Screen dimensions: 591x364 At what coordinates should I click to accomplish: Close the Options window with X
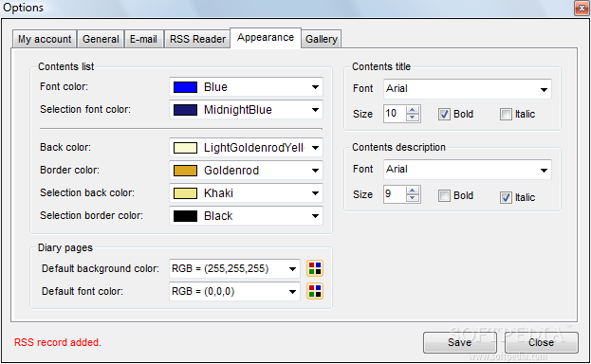[582, 8]
